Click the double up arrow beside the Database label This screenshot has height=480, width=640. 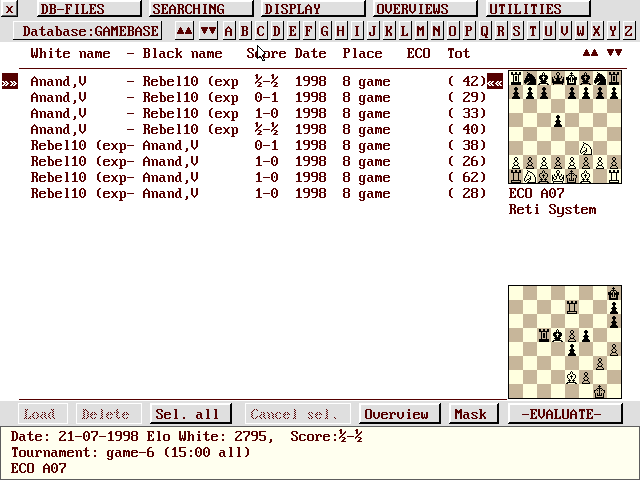tap(183, 31)
